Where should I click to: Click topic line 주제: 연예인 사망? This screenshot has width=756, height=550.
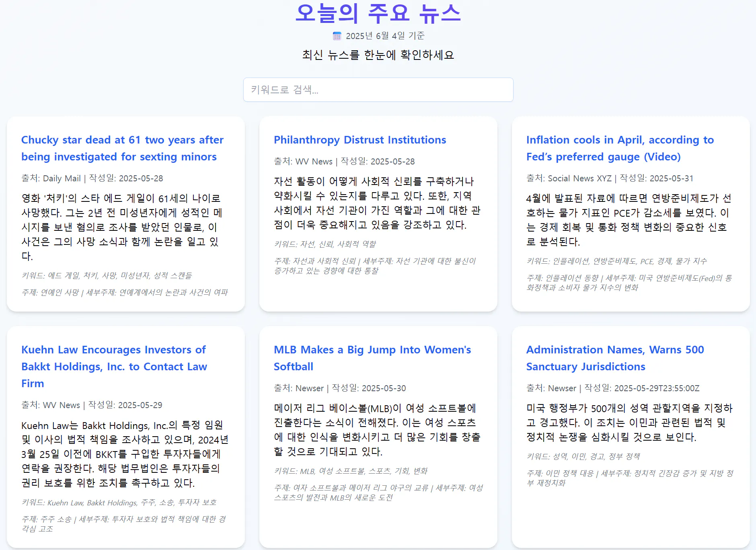(125, 292)
